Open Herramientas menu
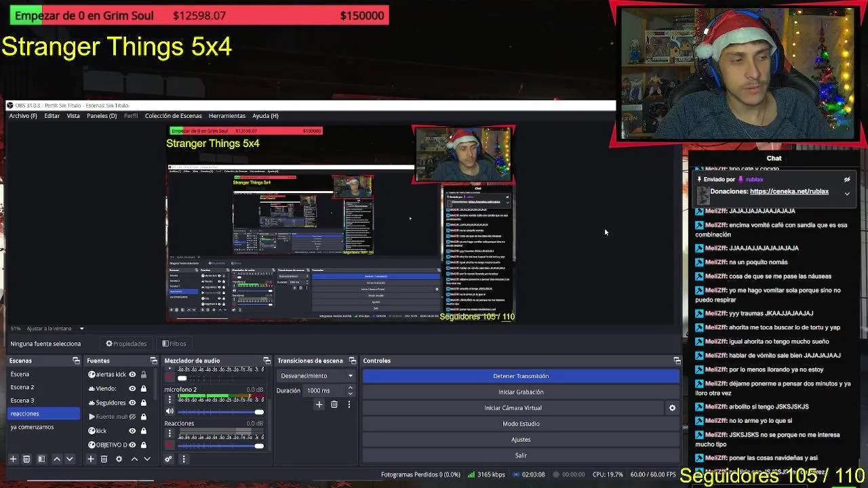 click(x=227, y=116)
